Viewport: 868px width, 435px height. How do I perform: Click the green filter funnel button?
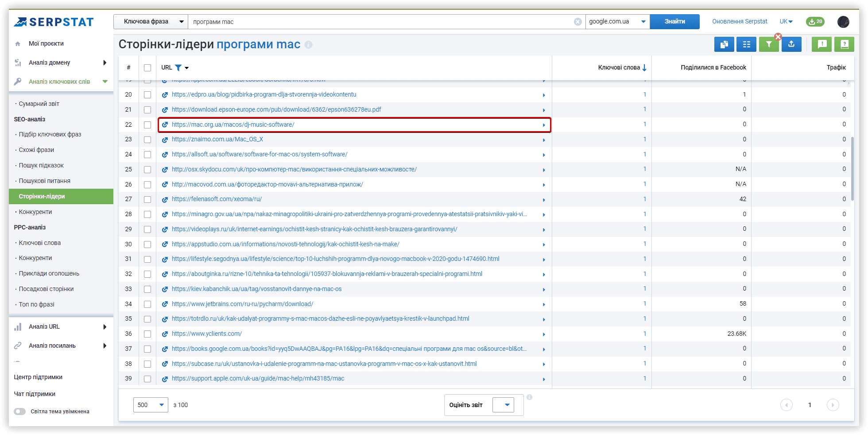point(769,44)
